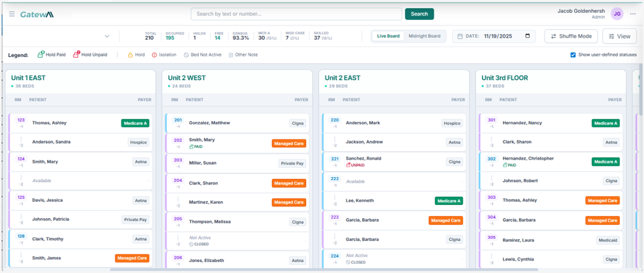Screen dimensions: 644x273
Task: Click the JG user avatar
Action: click(x=617, y=14)
